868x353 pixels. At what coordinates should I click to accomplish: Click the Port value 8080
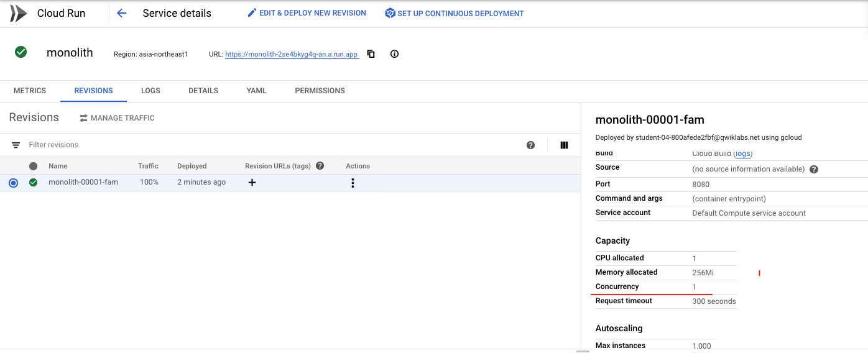pos(701,184)
